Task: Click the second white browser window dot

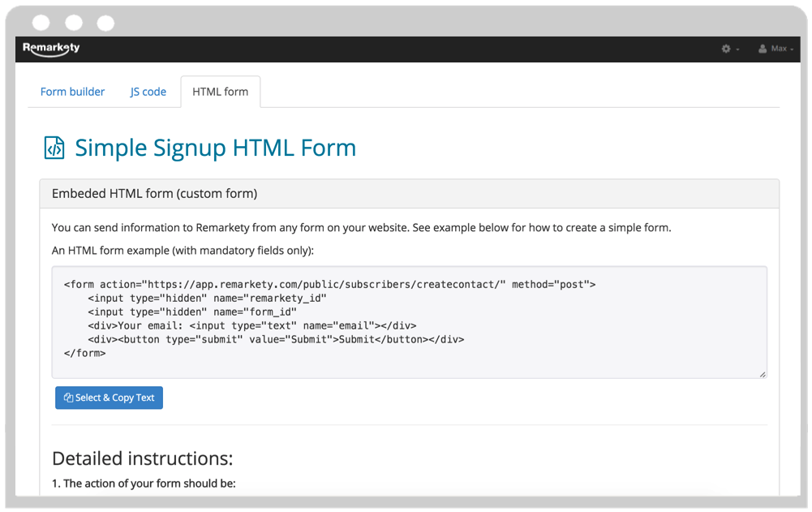Action: coord(74,23)
